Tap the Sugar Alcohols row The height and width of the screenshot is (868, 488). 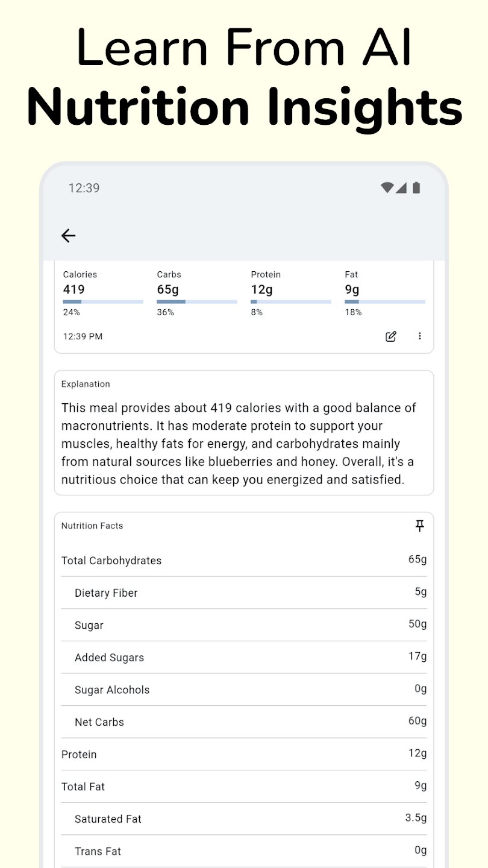(x=244, y=690)
